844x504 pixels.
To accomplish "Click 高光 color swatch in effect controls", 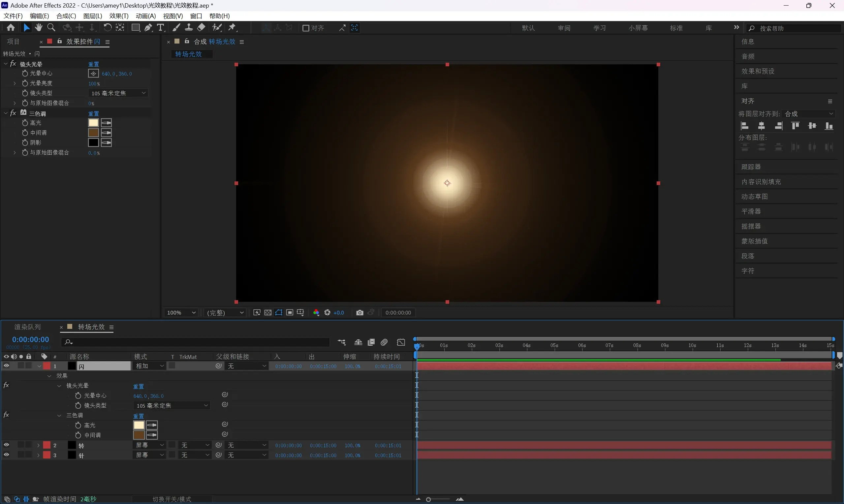I will pyautogui.click(x=93, y=123).
